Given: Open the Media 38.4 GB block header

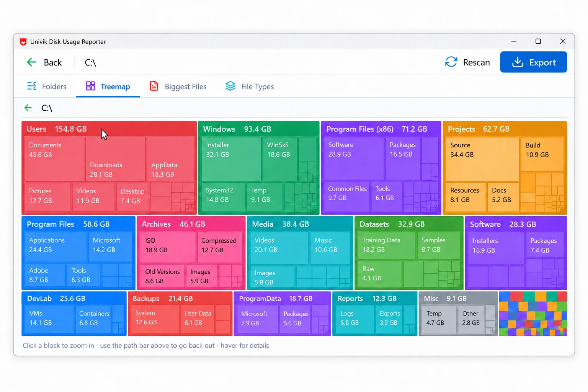Looking at the screenshot, I should (300, 224).
